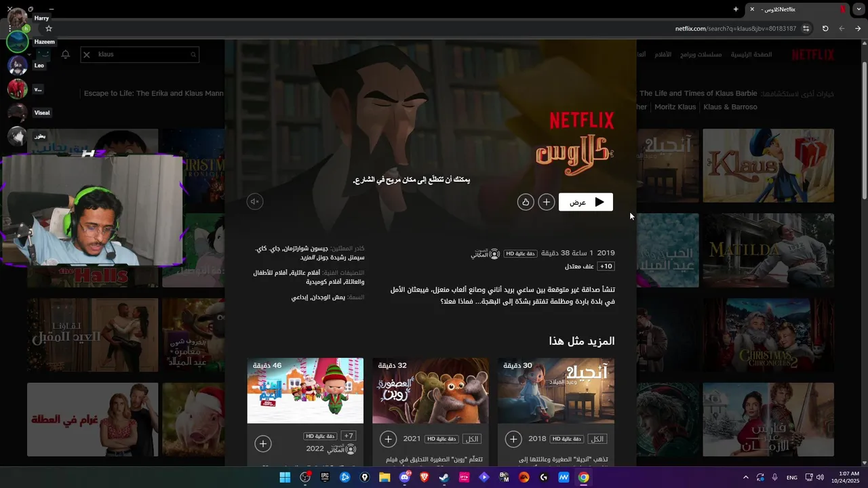Open the 'Moritz Klaus' suggestion link
Screen dimensions: 868x488
click(x=675, y=107)
